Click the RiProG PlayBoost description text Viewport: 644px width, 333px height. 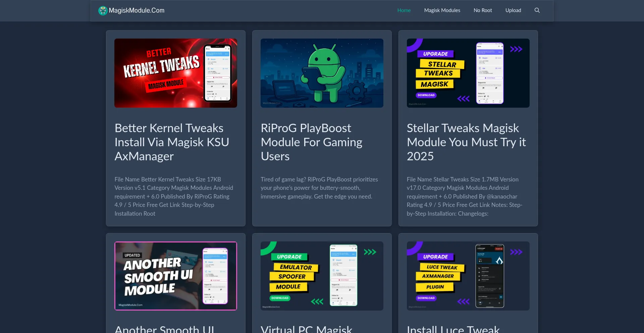click(319, 188)
